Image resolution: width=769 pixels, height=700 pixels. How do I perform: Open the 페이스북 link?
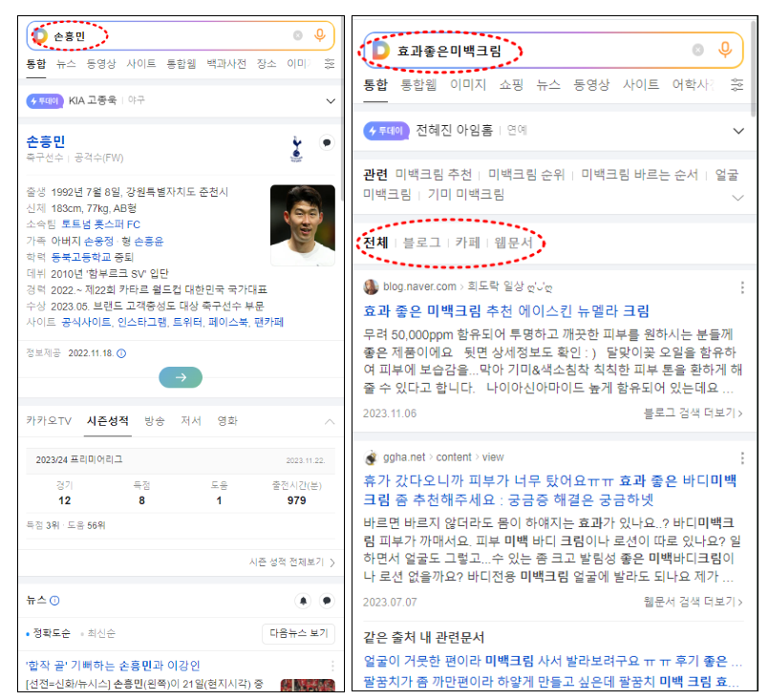tap(228, 322)
